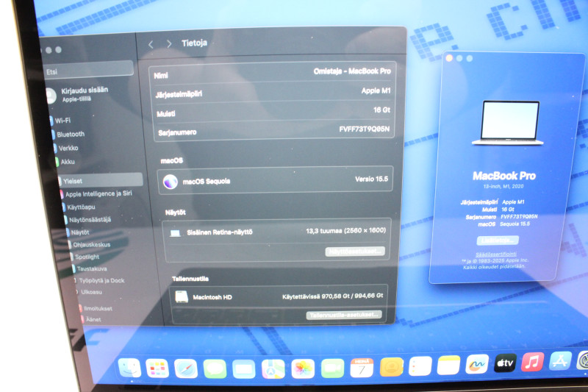This screenshot has height=392, width=588.
Task: Go back with the left chevron
Action: 151,45
